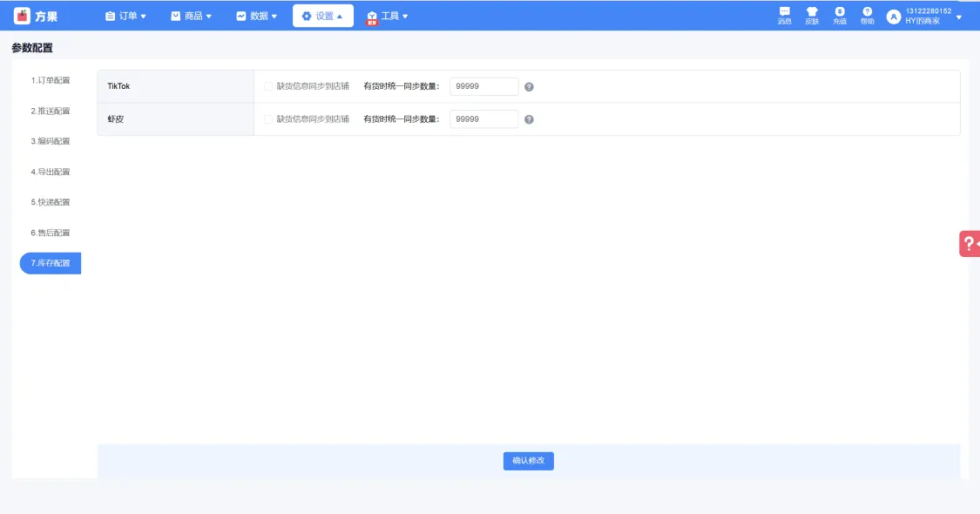Click the help tooltip icon in 虾皮 row
This screenshot has width=980, height=514.
[x=529, y=119]
